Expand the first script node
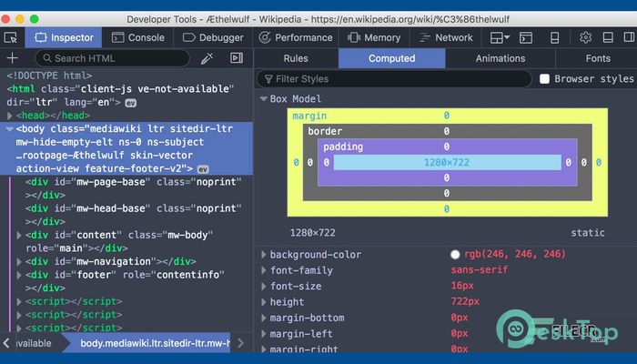 point(19,301)
